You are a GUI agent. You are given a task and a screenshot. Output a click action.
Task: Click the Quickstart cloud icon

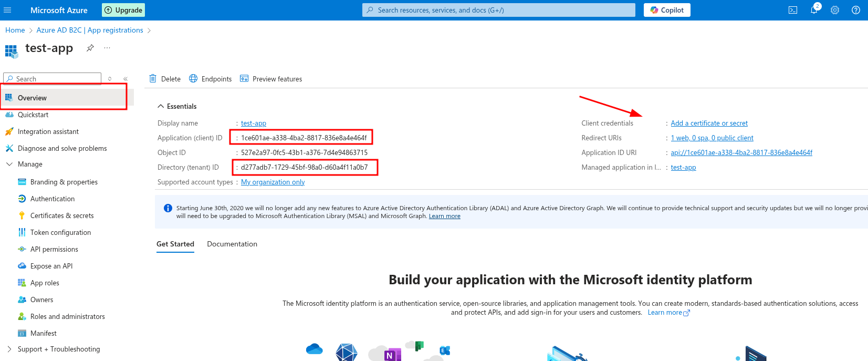pyautogui.click(x=9, y=115)
